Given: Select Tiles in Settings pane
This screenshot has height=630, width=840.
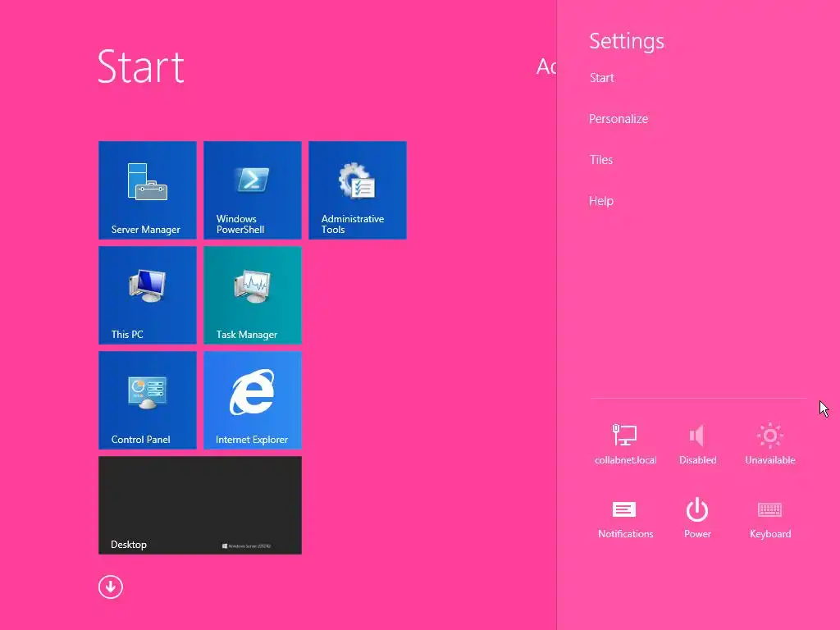Looking at the screenshot, I should (x=601, y=160).
